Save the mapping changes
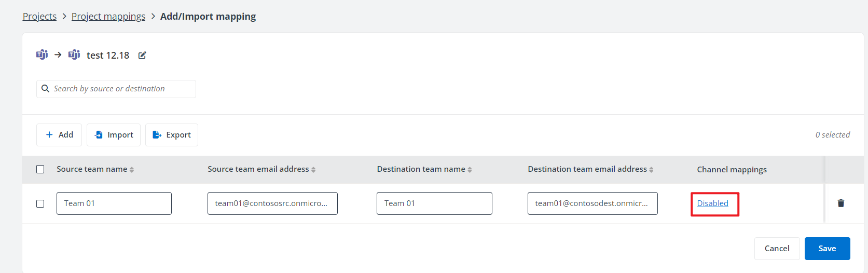This screenshot has width=868, height=273. (827, 249)
